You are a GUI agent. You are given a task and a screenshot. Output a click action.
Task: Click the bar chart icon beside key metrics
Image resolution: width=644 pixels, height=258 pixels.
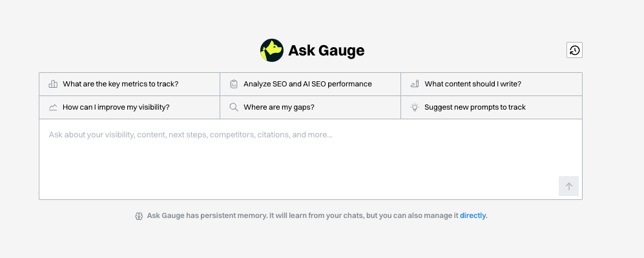(x=53, y=84)
